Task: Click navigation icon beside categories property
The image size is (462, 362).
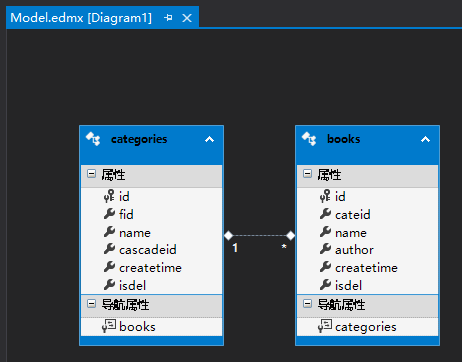Action: (x=325, y=326)
